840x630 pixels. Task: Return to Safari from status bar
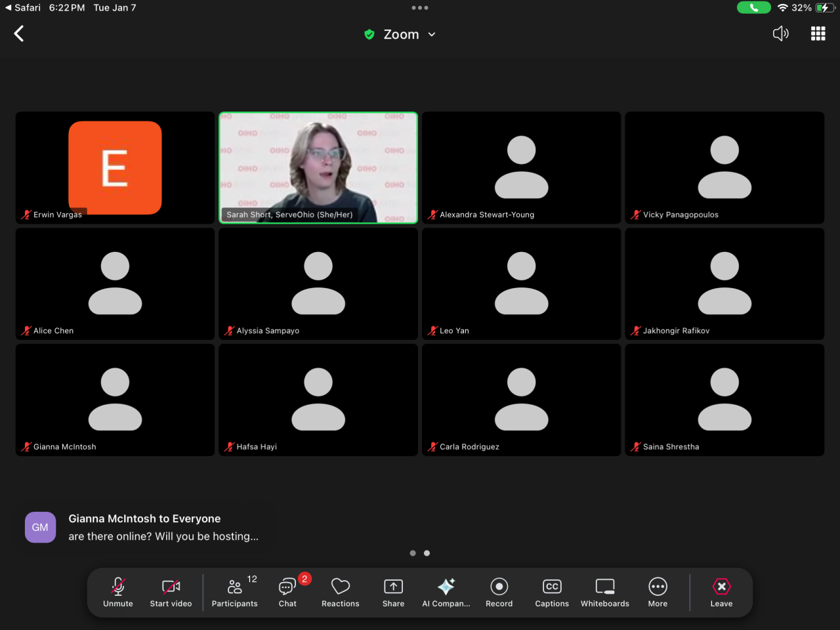click(23, 8)
